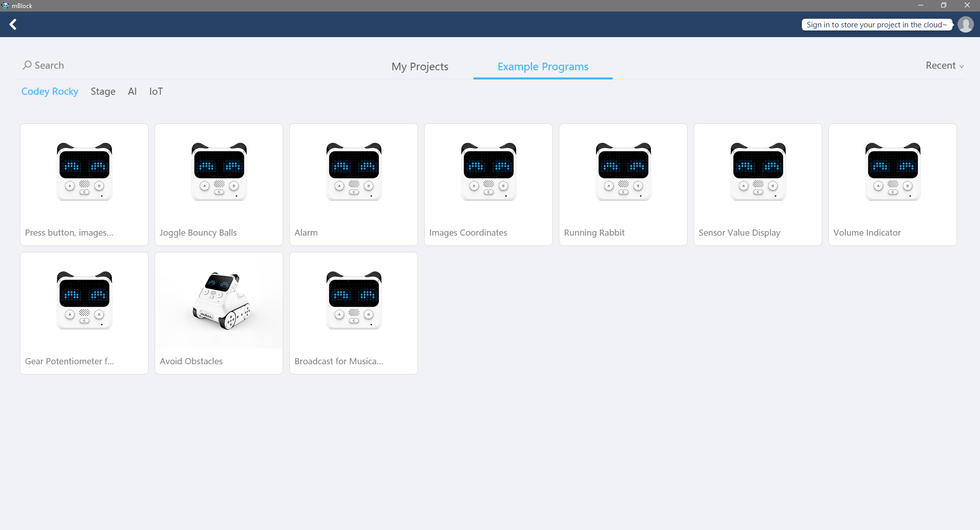Select the Codey Rocky category filter
This screenshot has width=980, height=530.
(49, 92)
